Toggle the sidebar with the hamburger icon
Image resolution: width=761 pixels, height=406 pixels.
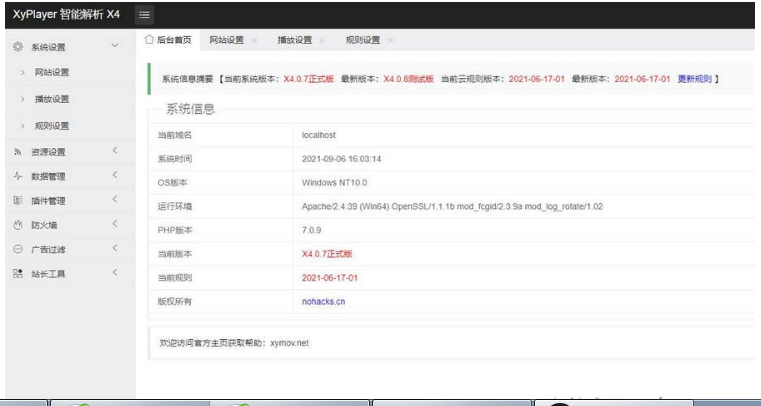click(144, 15)
